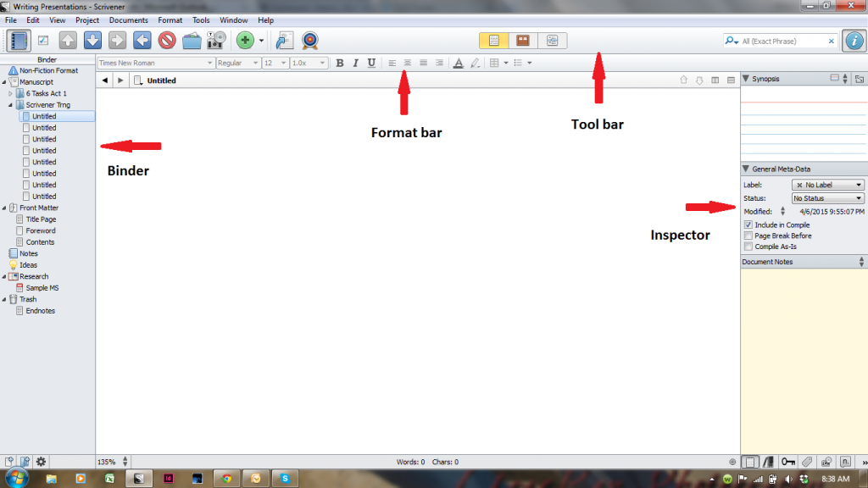The height and width of the screenshot is (488, 868).
Task: Click the highlight color icon
Action: point(475,63)
